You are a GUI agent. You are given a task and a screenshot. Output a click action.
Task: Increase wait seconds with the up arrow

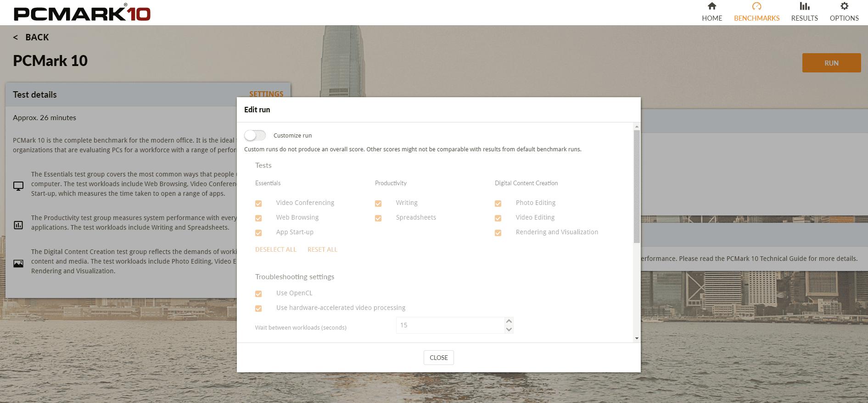tap(509, 321)
